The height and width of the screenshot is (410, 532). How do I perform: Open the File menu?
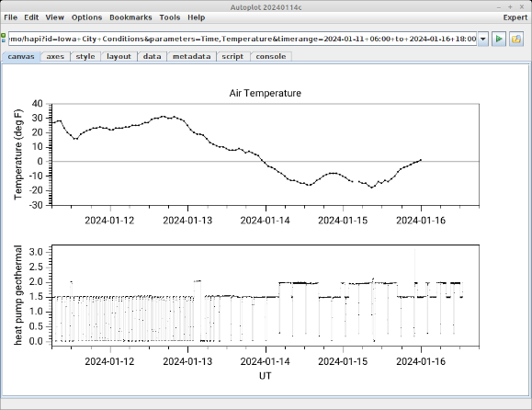coord(10,17)
